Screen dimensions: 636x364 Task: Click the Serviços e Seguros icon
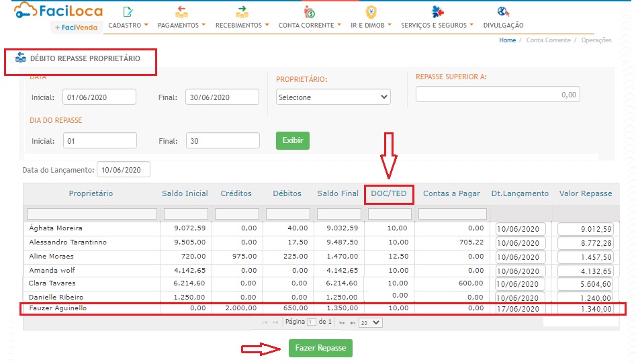click(x=438, y=11)
